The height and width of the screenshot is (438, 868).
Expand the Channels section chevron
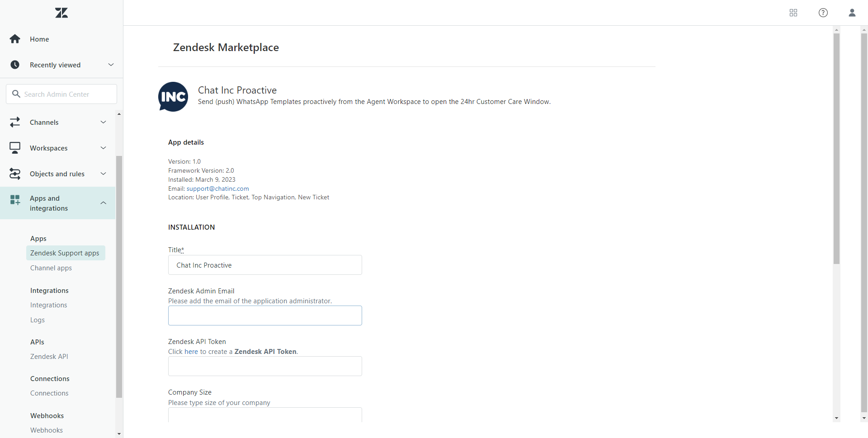[x=104, y=122]
